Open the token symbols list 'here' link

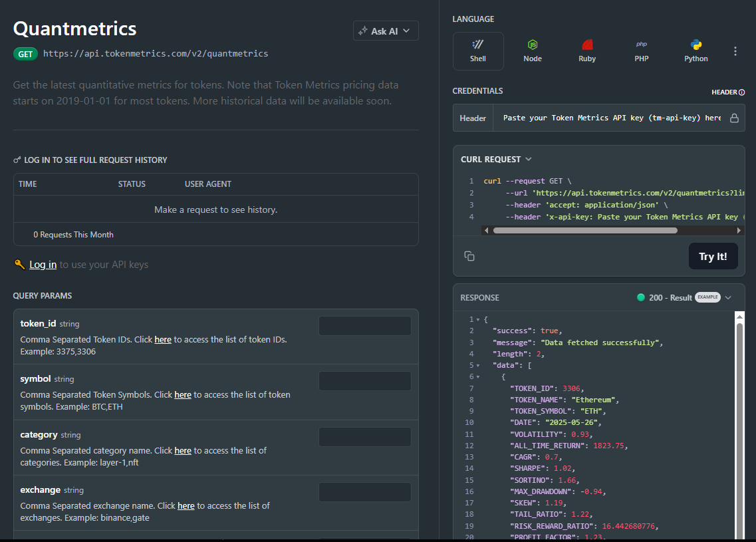pyautogui.click(x=183, y=394)
